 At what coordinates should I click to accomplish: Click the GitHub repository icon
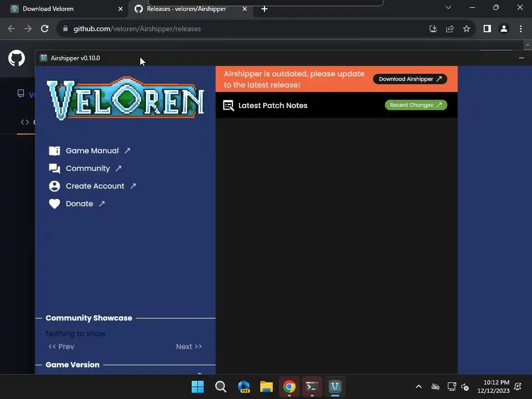pyautogui.click(x=21, y=94)
